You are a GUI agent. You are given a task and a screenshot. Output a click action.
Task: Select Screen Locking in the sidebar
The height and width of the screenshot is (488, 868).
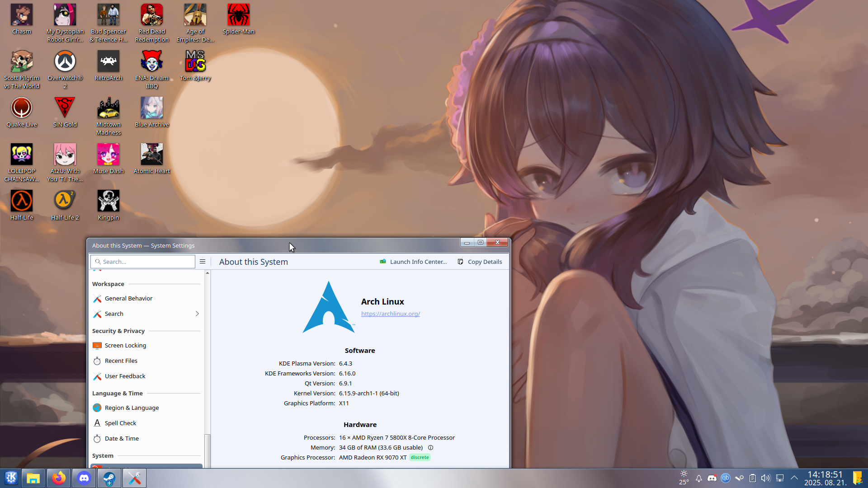125,345
